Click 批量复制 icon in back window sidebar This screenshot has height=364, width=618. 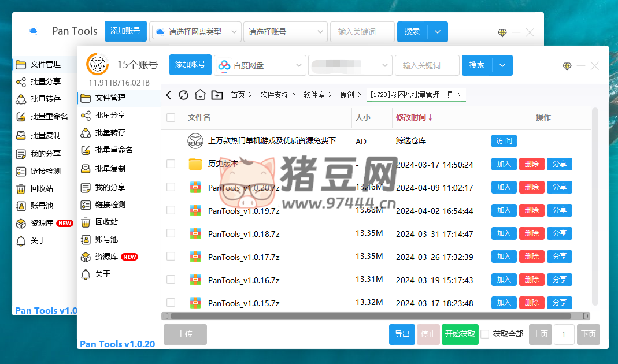point(21,136)
